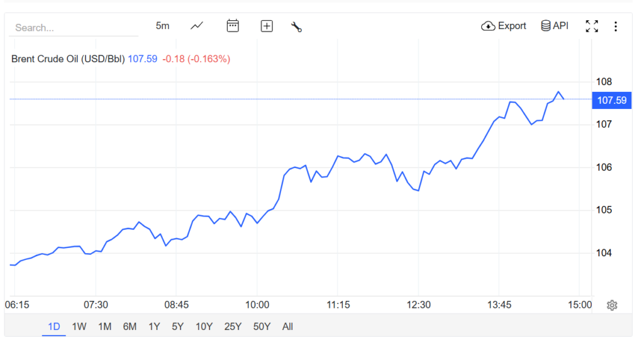The width and height of the screenshot is (644, 345).
Task: Show the 10Y range
Action: 204,326
